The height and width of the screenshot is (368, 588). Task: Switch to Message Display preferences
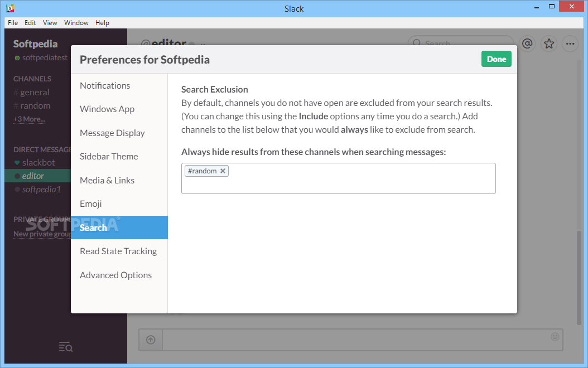click(112, 133)
